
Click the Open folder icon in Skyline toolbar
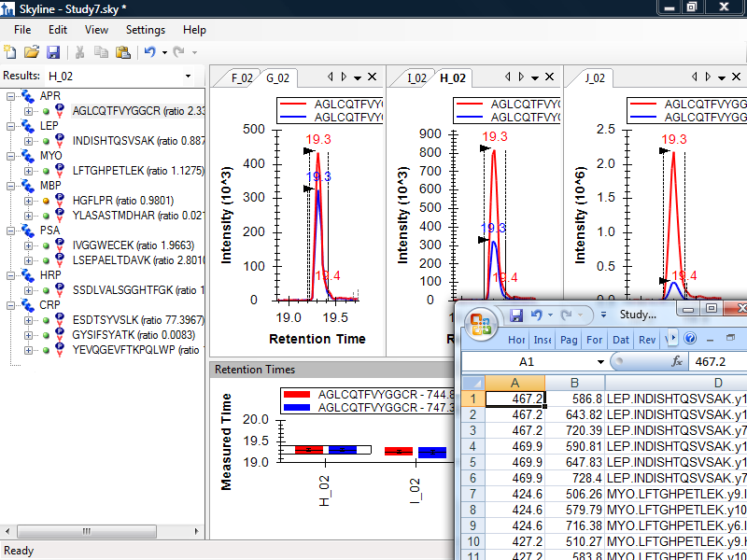point(31,51)
